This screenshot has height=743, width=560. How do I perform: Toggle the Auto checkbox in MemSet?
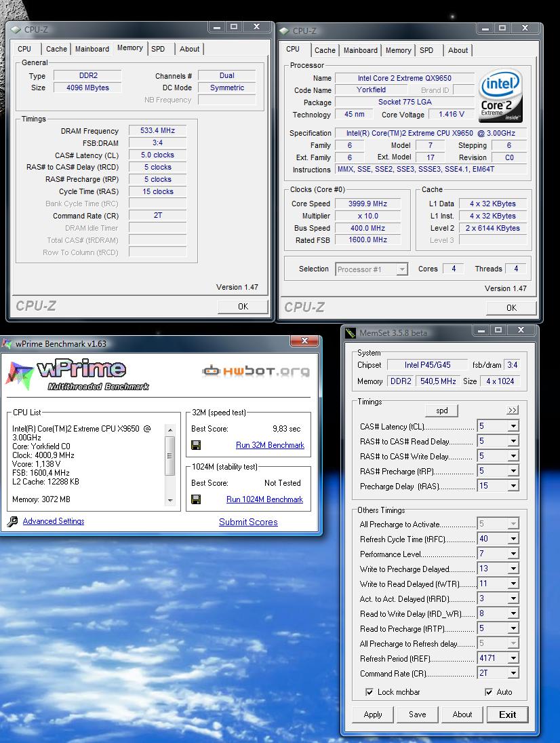pyautogui.click(x=489, y=692)
